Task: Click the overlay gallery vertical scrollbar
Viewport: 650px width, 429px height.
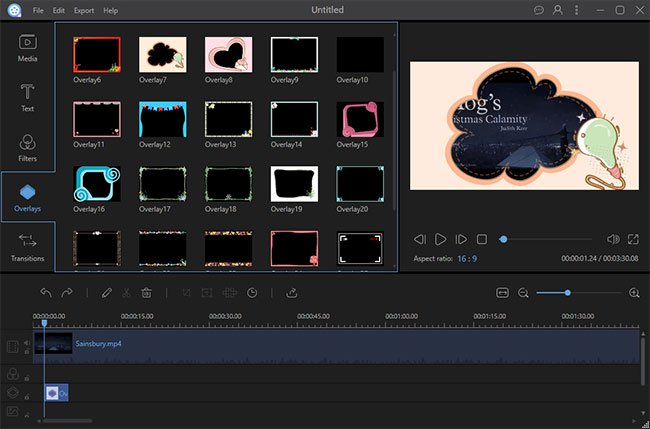Action: coord(394,141)
